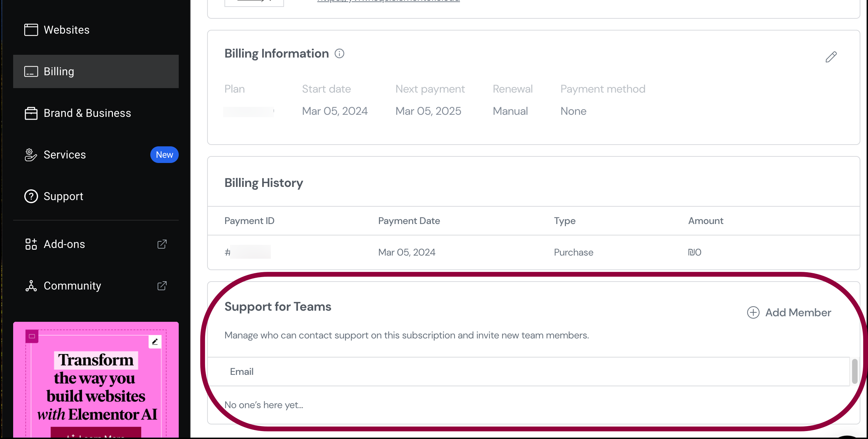
Task: Click the Billing card icon in the sidebar
Action: [31, 71]
